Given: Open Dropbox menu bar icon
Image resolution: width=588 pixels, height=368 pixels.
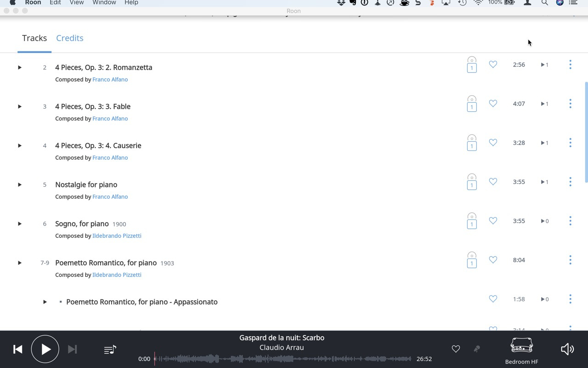Looking at the screenshot, I should pos(341,2).
